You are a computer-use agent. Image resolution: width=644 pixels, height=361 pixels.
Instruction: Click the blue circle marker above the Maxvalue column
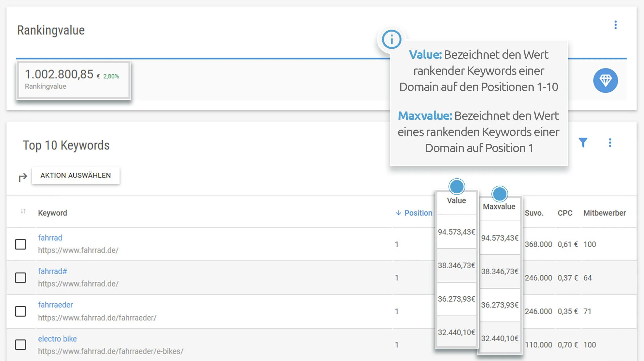click(500, 194)
